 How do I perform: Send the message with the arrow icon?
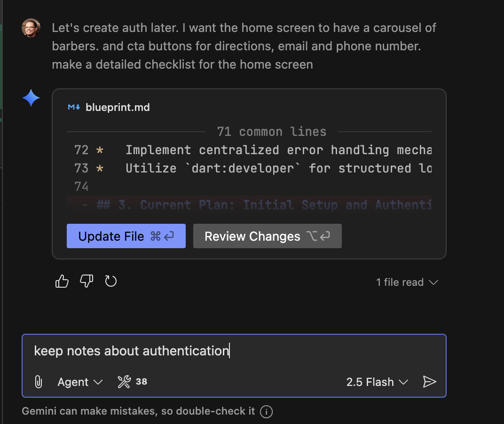(430, 382)
